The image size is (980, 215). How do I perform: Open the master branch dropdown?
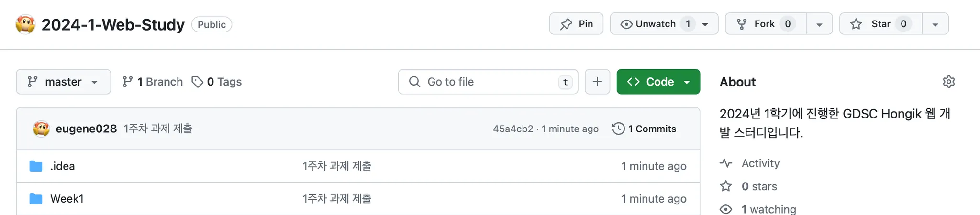tap(63, 82)
